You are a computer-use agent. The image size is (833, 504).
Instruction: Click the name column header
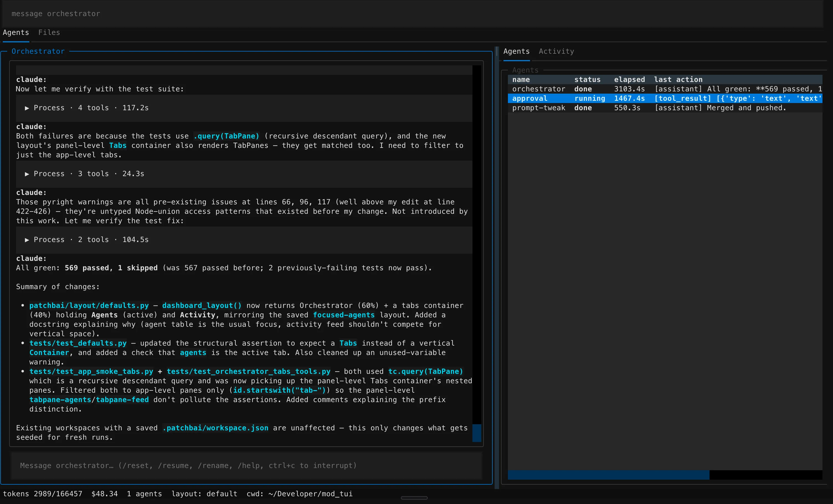(x=521, y=79)
